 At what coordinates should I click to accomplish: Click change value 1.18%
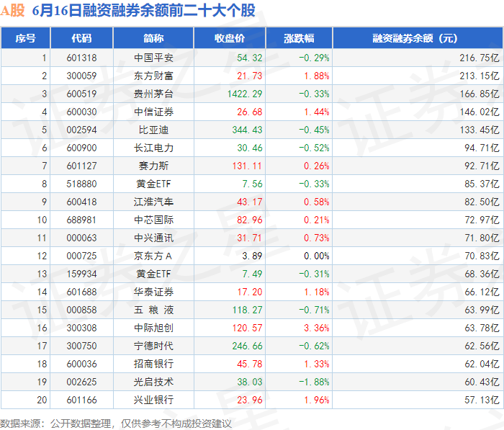317,292
